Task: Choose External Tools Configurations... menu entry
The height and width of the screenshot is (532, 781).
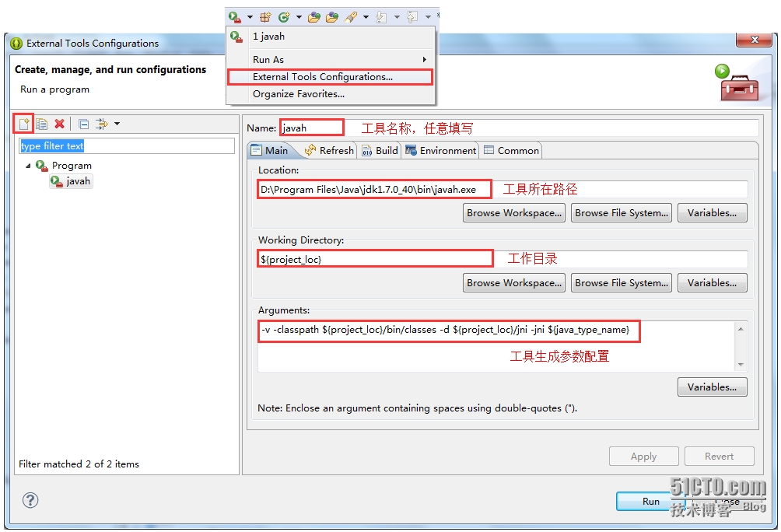Action: (x=331, y=77)
